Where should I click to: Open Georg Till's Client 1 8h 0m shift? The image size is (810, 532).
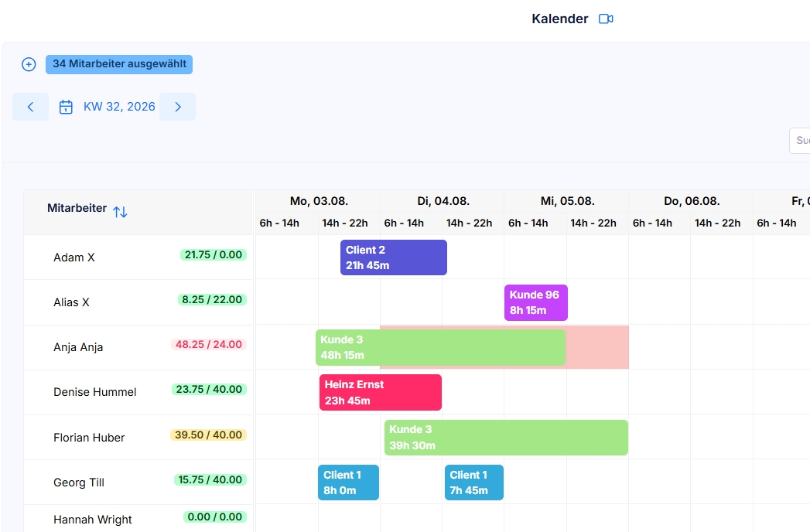348,483
